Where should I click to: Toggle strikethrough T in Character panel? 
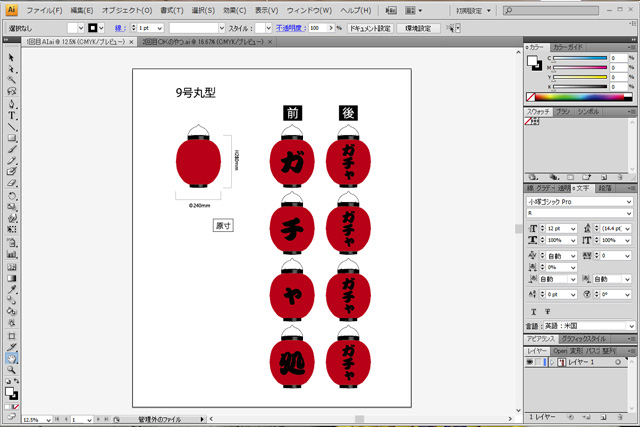pos(547,311)
